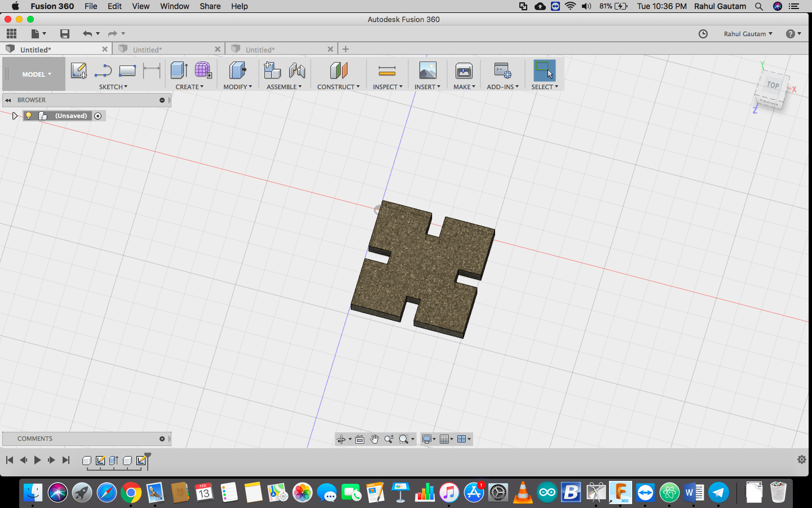
Task: Play the timeline
Action: 37,460
